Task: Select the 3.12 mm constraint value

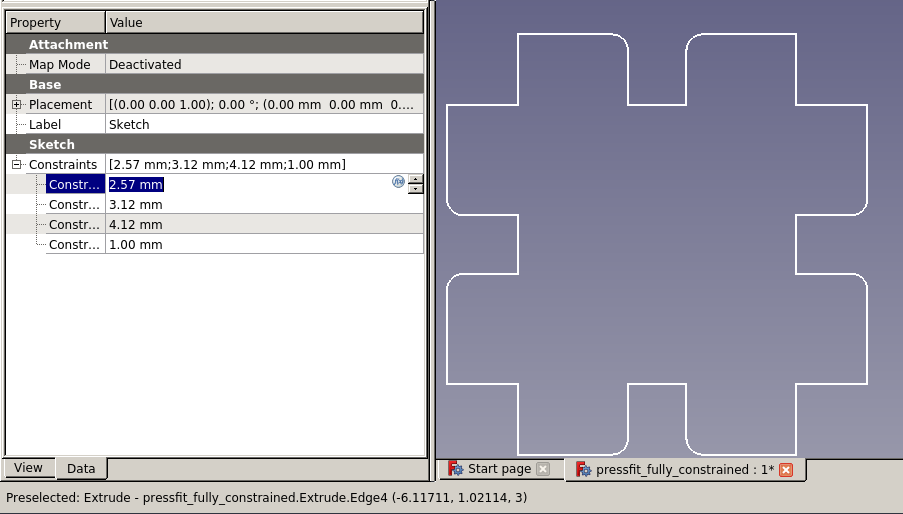Action: point(264,204)
